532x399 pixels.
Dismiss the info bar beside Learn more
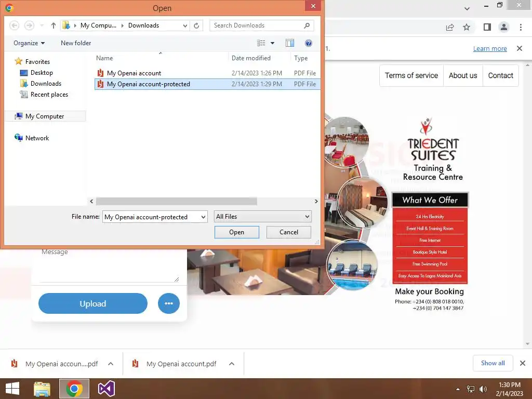click(x=520, y=48)
